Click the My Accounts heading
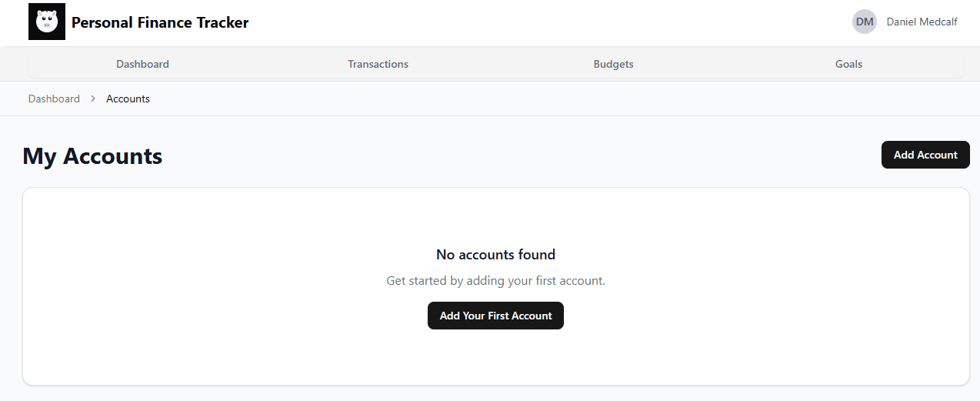This screenshot has height=401, width=980. tap(92, 156)
